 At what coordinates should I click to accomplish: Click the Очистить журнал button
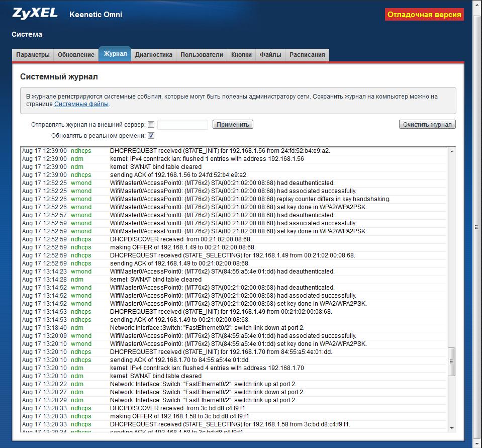point(427,125)
